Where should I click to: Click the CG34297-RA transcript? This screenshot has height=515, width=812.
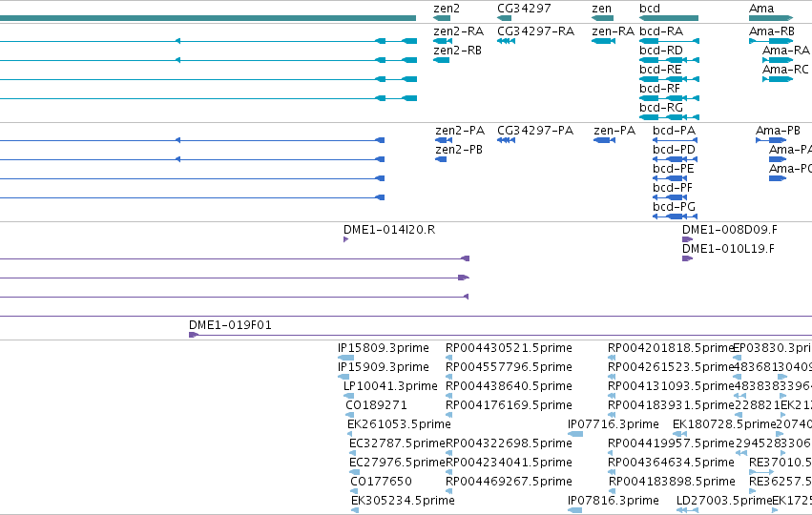tap(506, 41)
